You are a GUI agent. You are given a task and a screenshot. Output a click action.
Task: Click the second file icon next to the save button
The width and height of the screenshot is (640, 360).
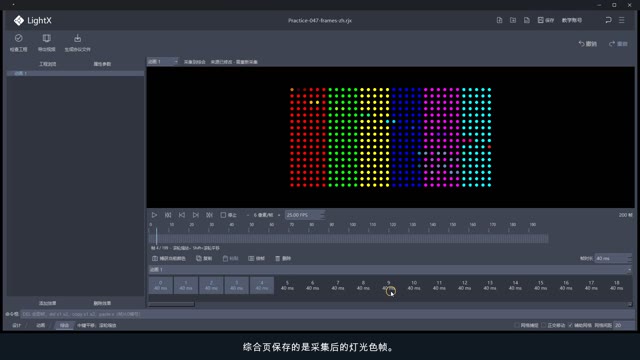coord(513,20)
